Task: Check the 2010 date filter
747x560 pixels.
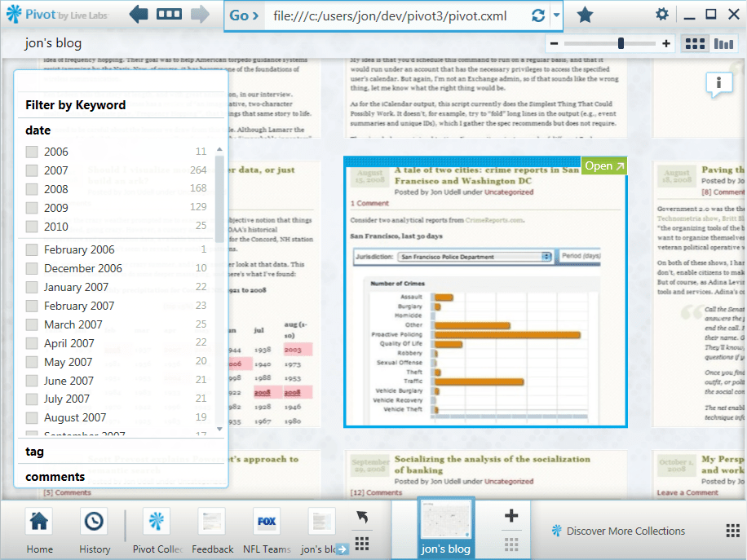Action: 32,226
